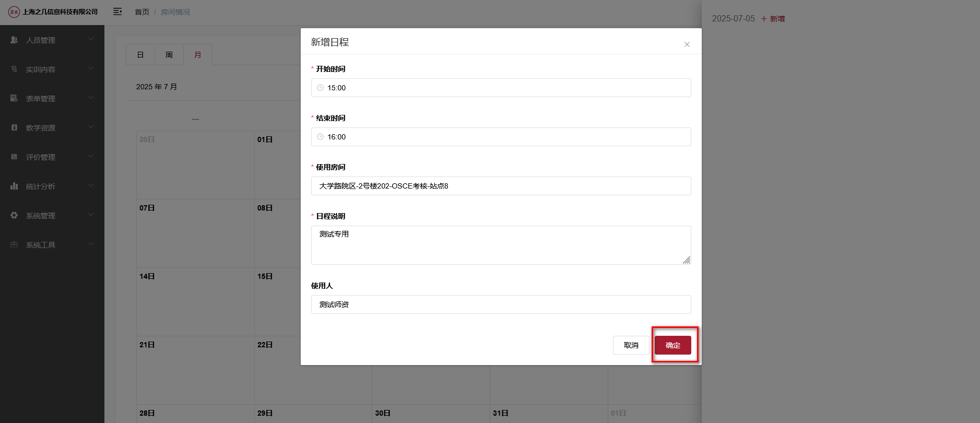The height and width of the screenshot is (423, 980).
Task: Click the 实训内容 sidebar icon
Action: pyautogui.click(x=14, y=69)
